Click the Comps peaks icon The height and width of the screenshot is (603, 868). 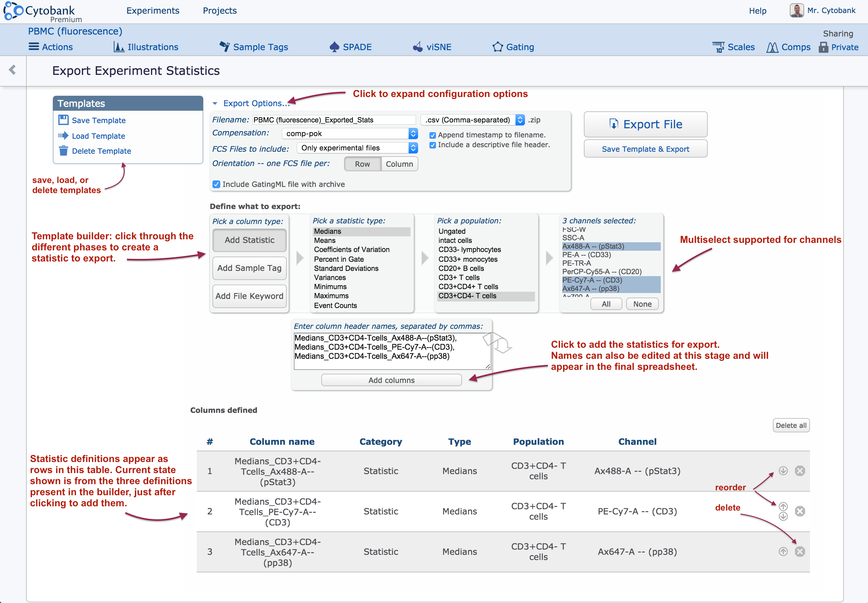772,47
